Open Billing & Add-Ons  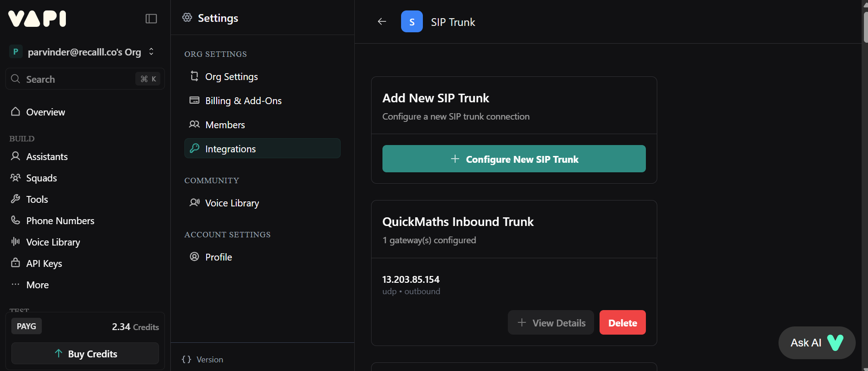262,100
